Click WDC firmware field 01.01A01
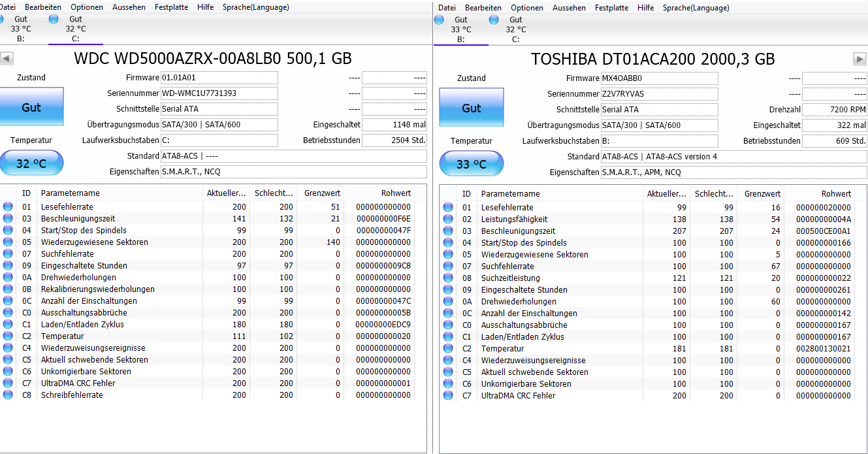 click(x=219, y=78)
